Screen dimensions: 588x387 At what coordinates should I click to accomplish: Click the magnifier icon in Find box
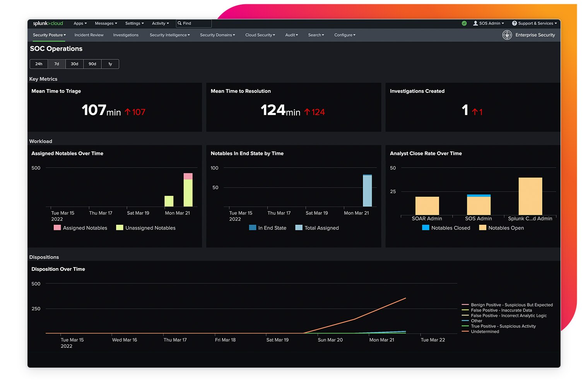(x=179, y=23)
